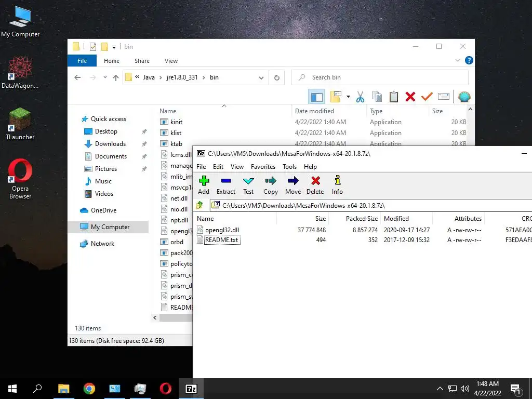Click the Add button in 7-Zip

[x=204, y=185]
